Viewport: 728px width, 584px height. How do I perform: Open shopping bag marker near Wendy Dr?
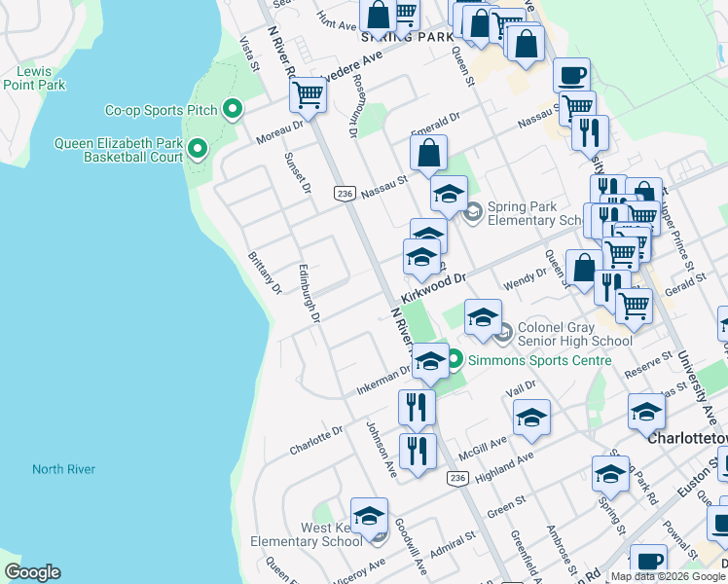pyautogui.click(x=585, y=269)
